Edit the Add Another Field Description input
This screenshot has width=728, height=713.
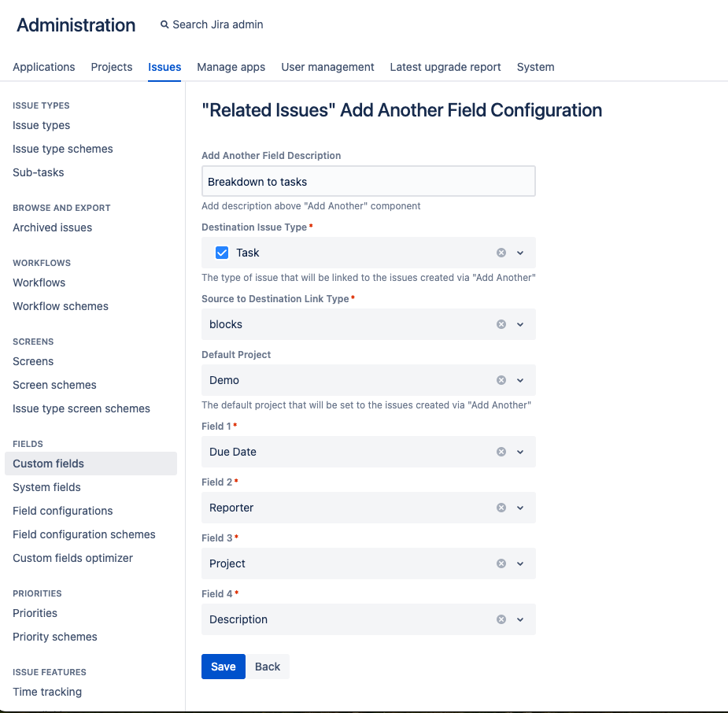tap(368, 181)
